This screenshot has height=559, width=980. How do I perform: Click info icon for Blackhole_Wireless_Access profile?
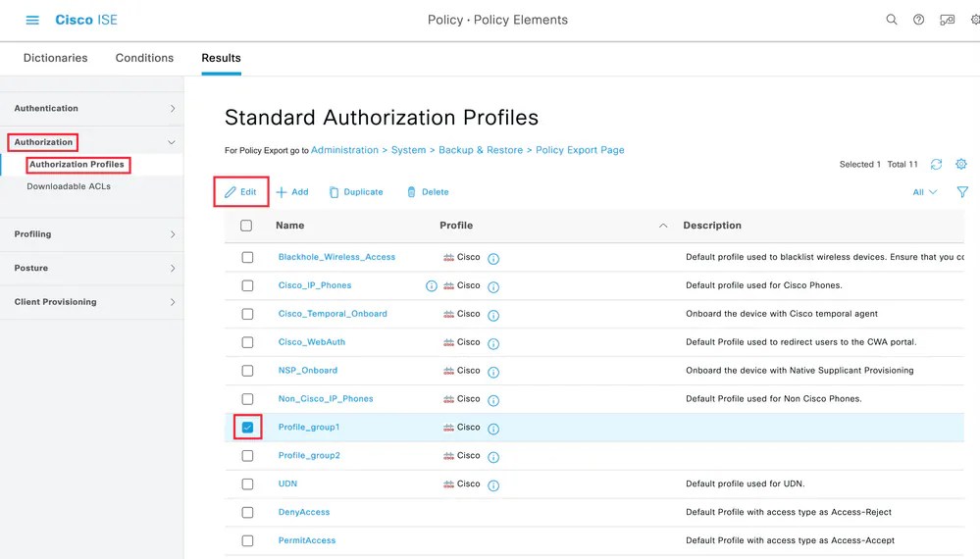point(493,258)
